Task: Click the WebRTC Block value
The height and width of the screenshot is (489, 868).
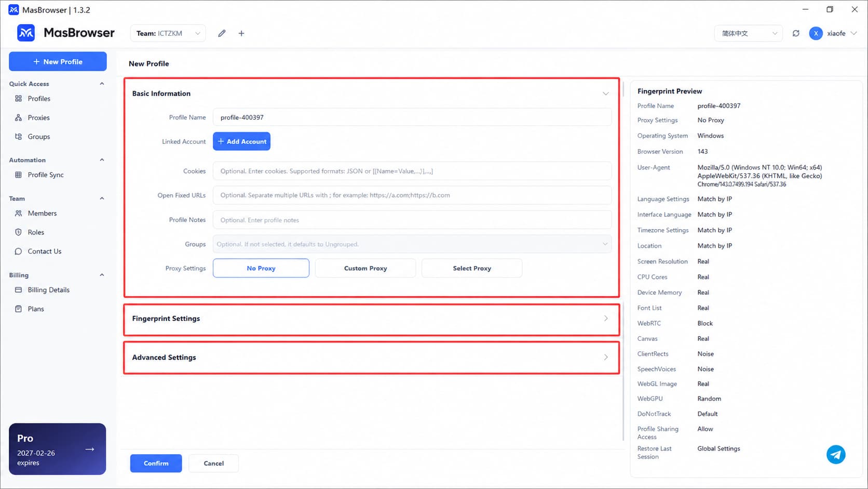Action: (705, 323)
